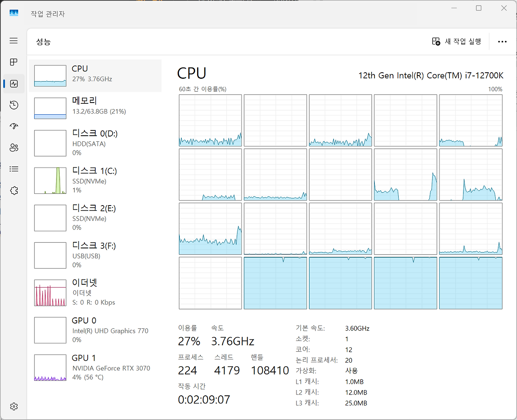Minimize the Task Manager window
Screen dimensions: 517x420
(x=454, y=8)
